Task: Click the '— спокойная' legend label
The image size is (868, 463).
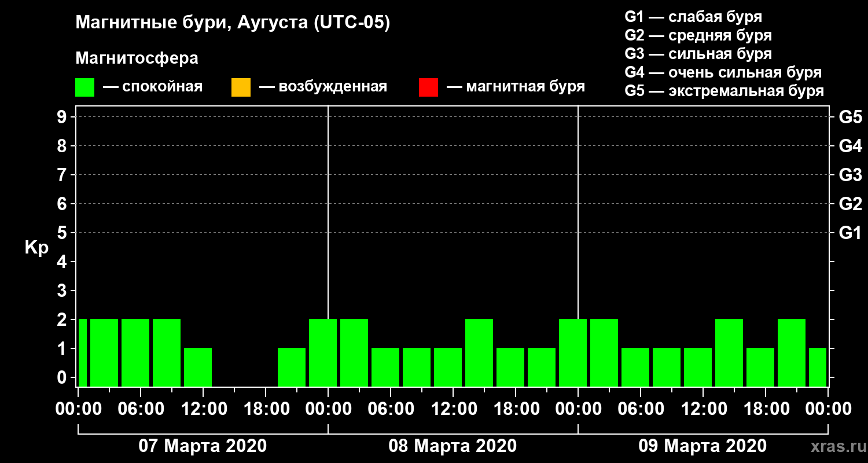Action: (153, 87)
